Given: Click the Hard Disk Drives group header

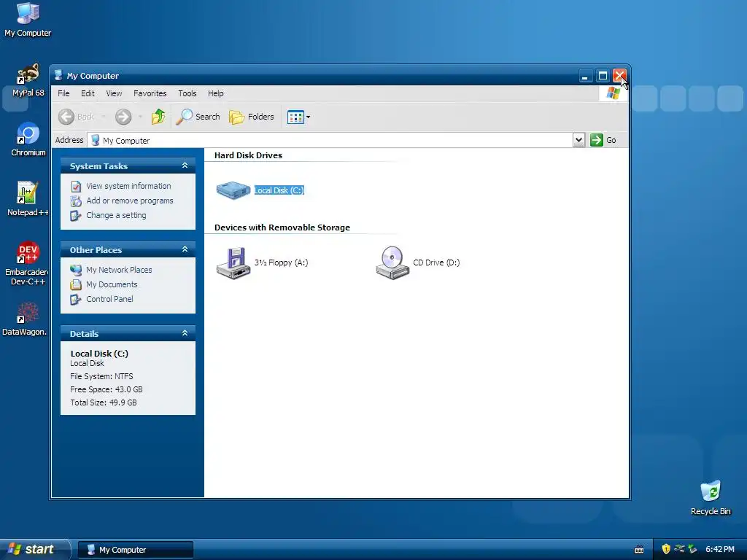Looking at the screenshot, I should [248, 155].
